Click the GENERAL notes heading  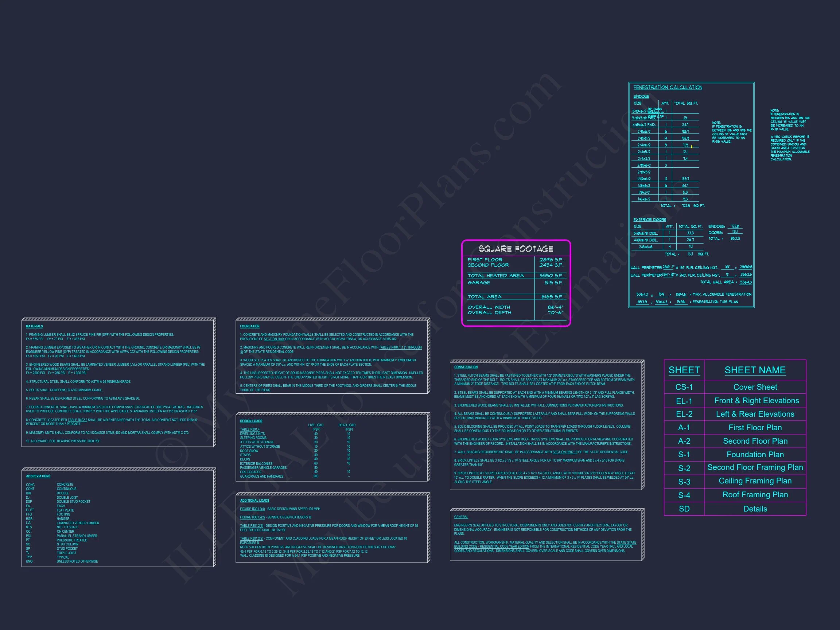461,517
